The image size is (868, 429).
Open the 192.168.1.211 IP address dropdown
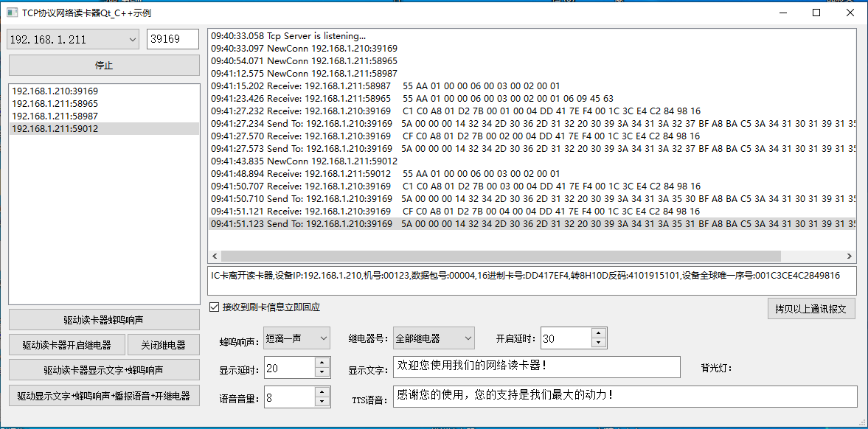click(x=73, y=40)
